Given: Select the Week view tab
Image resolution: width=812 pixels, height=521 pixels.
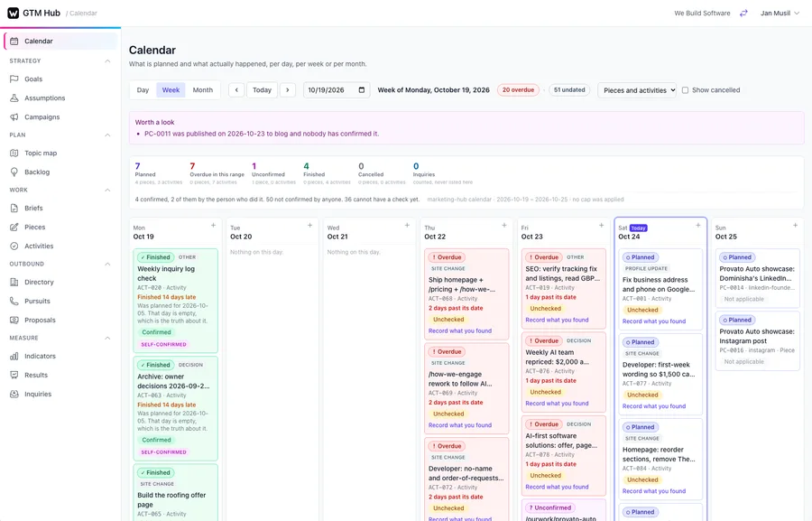Looking at the screenshot, I should pos(171,89).
